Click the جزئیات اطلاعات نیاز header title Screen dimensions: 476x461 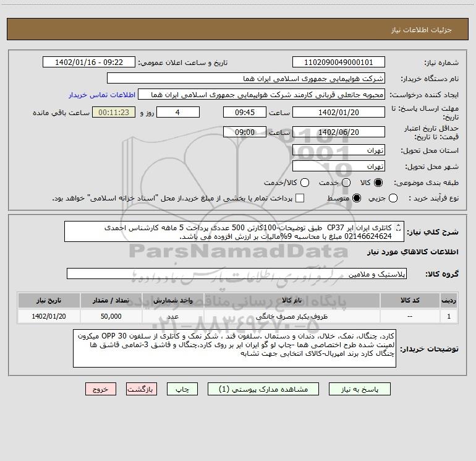click(x=421, y=30)
